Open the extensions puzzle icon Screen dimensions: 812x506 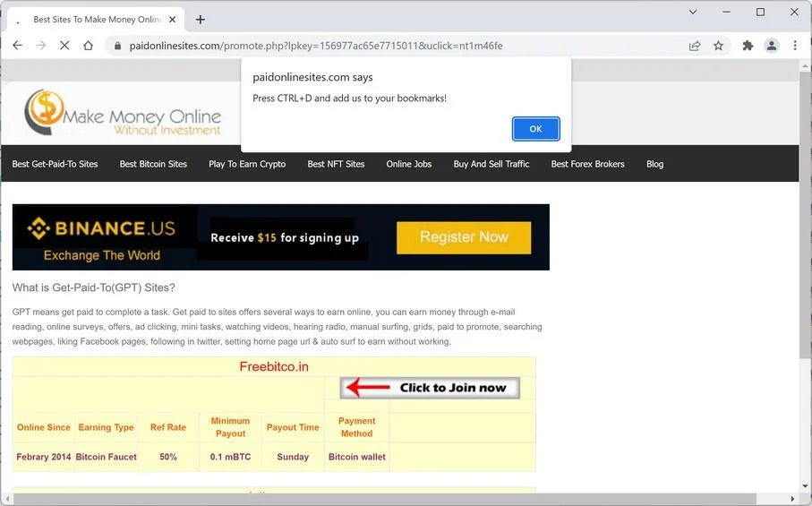(748, 46)
